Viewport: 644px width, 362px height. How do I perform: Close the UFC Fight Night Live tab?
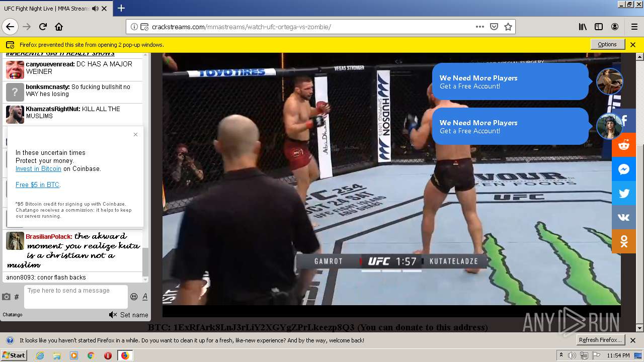(x=104, y=9)
